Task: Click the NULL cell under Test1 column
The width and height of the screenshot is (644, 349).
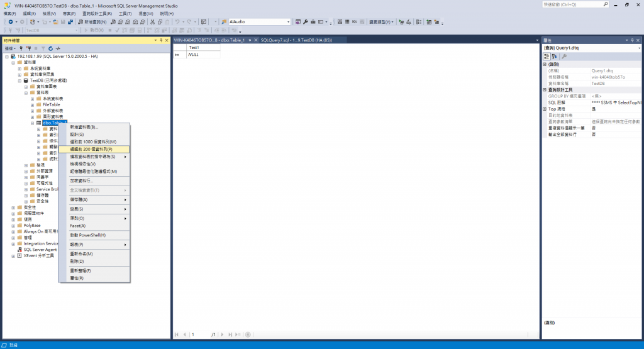Action: pos(203,55)
